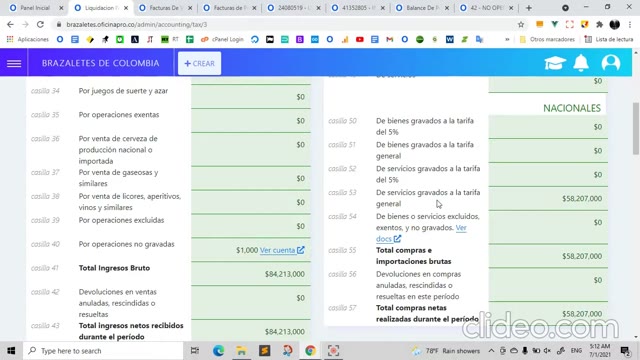
Task: Click the browser address bar URL
Action: (x=137, y=24)
